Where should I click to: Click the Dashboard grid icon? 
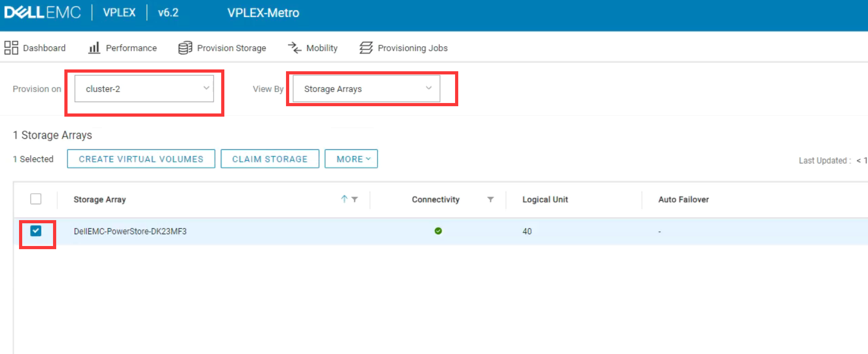pos(11,48)
